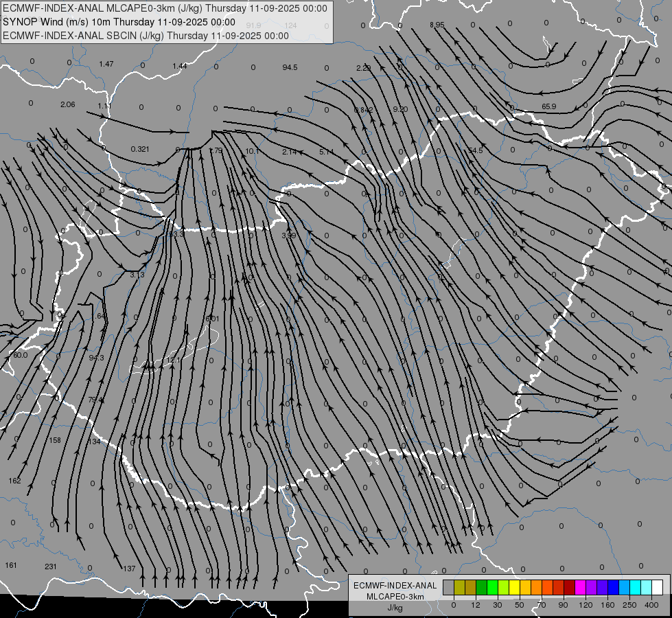This screenshot has height=618, width=672.
Task: Click the map value 9.20
Action: click(x=400, y=109)
